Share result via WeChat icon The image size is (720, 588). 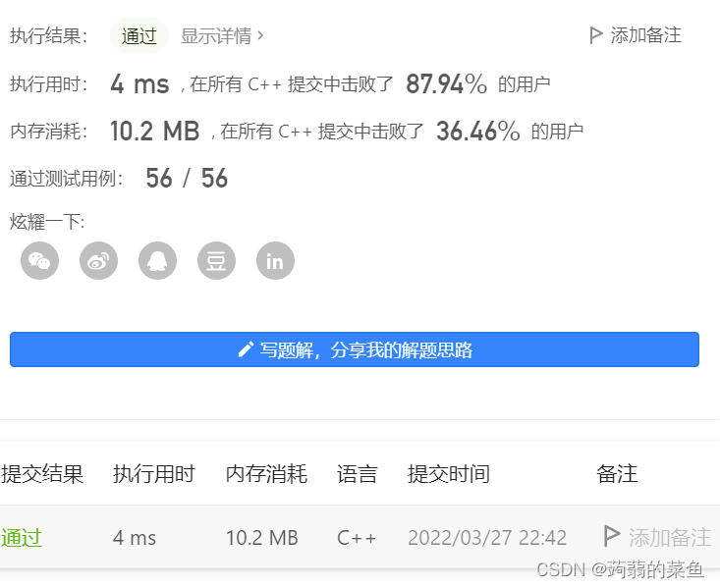pos(39,261)
